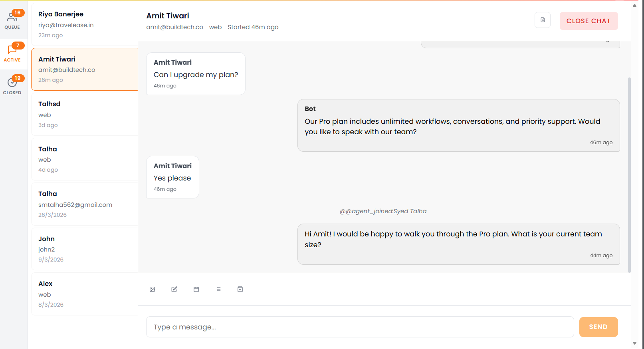Image resolution: width=644 pixels, height=349 pixels.
Task: Click inside the Type a message field
Action: click(359, 327)
